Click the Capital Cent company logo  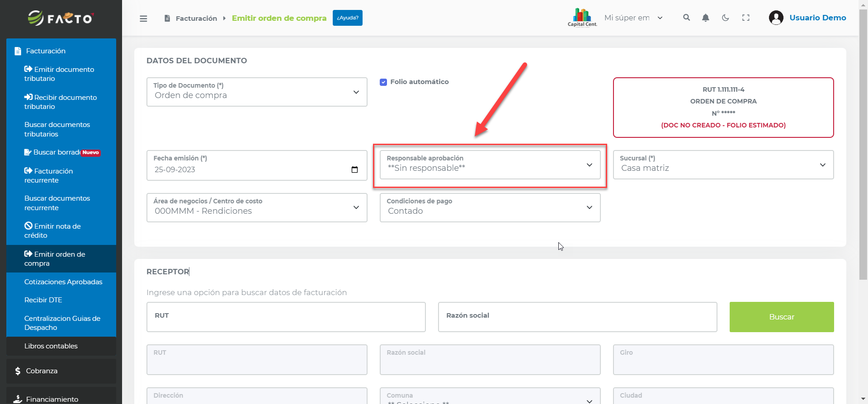pos(582,18)
